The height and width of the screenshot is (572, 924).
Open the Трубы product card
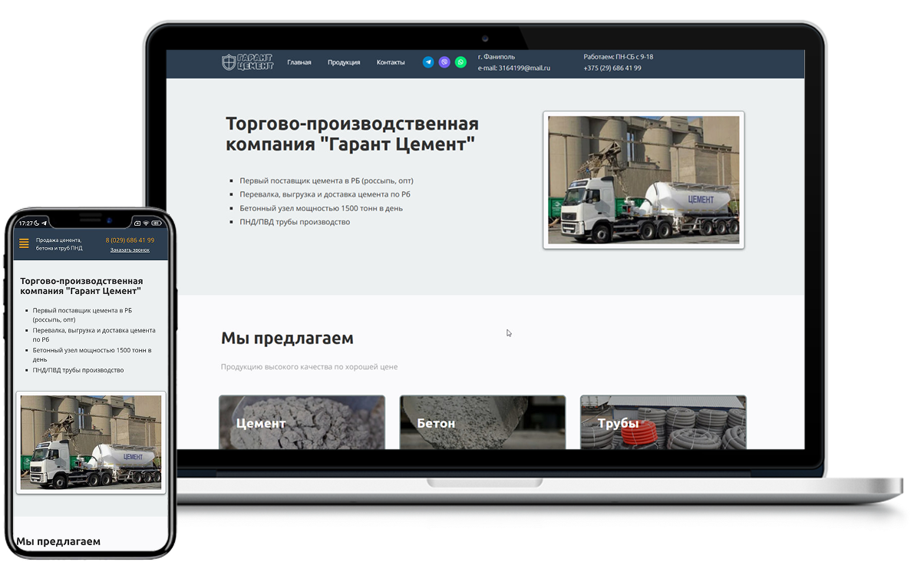click(663, 422)
